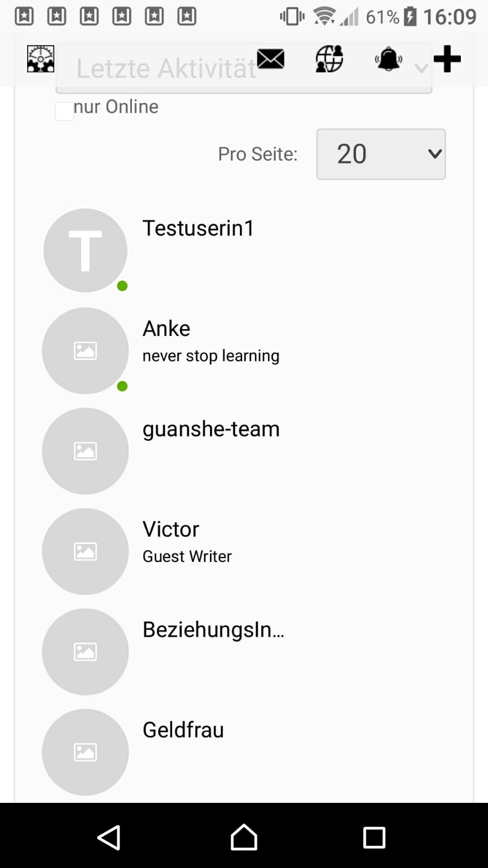
Task: Open Anke's profile name link
Action: (x=166, y=328)
